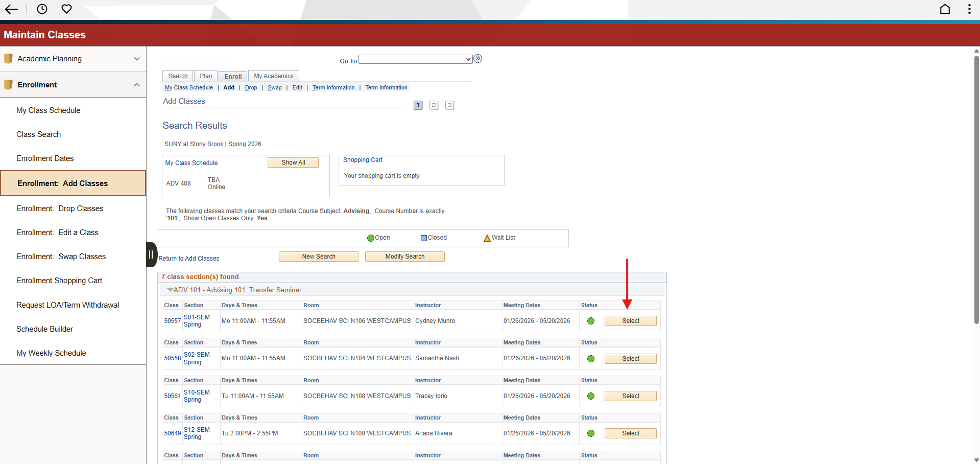The image size is (980, 464).
Task: Click Return to Add Classes link
Action: [188, 259]
